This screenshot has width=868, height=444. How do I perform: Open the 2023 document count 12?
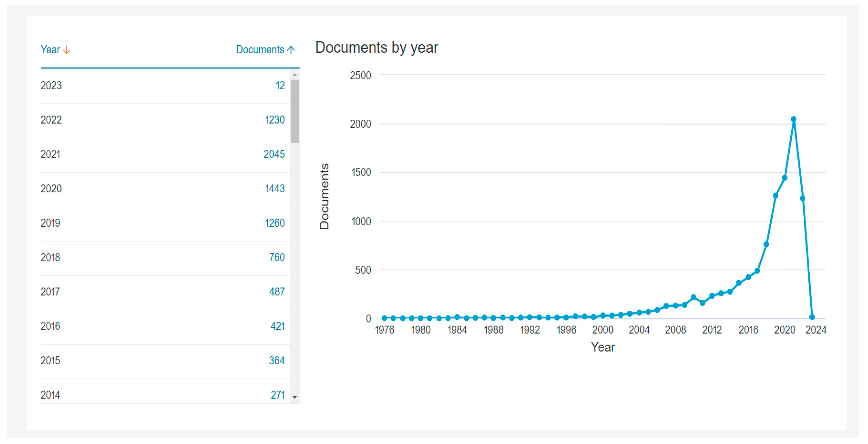pos(280,85)
